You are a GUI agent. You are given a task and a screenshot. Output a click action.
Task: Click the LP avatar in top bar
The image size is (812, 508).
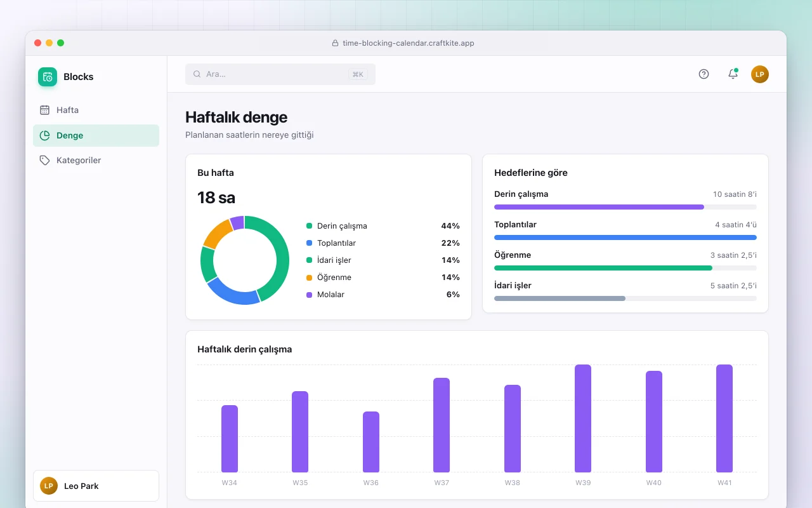pos(760,74)
